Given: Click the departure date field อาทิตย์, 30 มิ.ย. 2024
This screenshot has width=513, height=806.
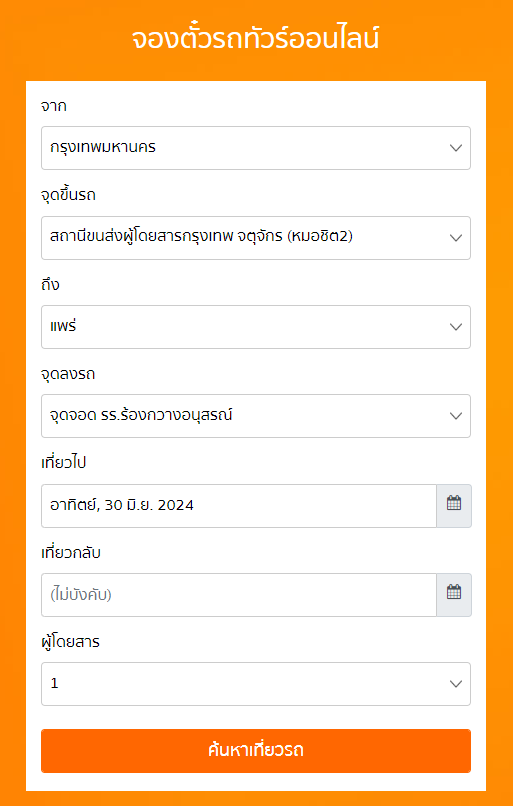Looking at the screenshot, I should click(239, 505).
